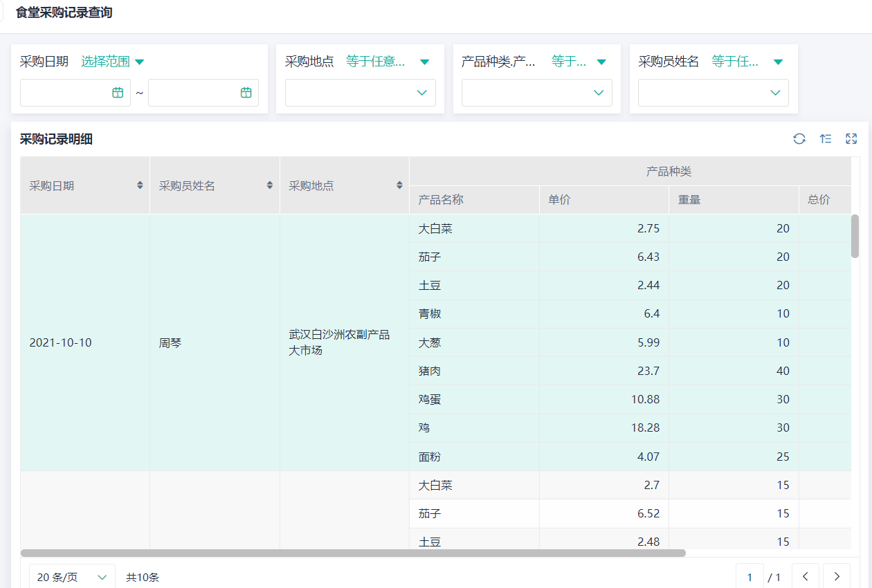Viewport: 872px width, 588px height.
Task: Open the 20 条/页 page size selector
Action: coord(72,577)
